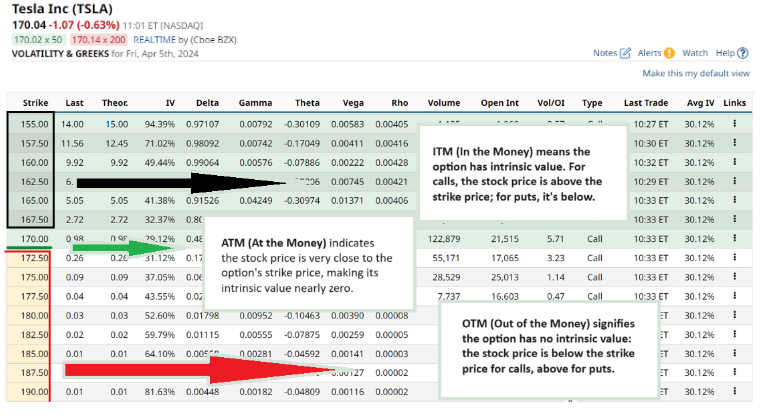Sort by the Volume column header
Viewport: 779px width, 420px height.
444,103
